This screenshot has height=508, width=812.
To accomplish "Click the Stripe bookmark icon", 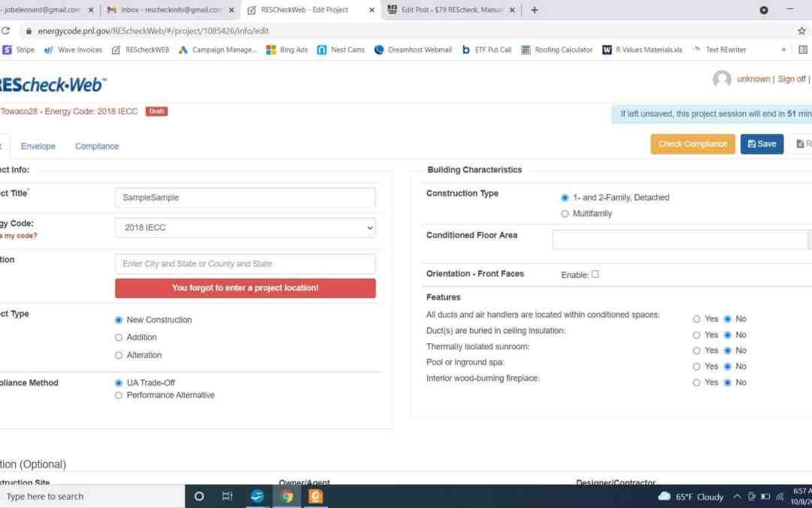I will (x=7, y=50).
